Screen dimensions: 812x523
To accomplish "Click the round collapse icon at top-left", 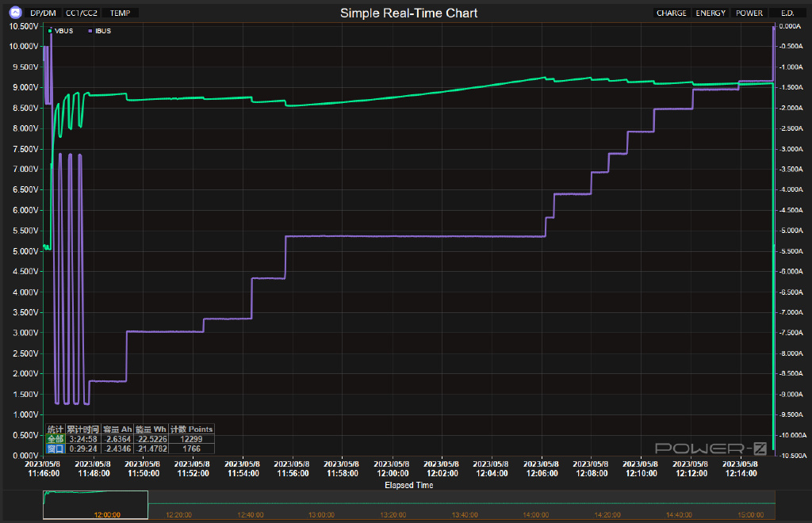I will pos(14,13).
